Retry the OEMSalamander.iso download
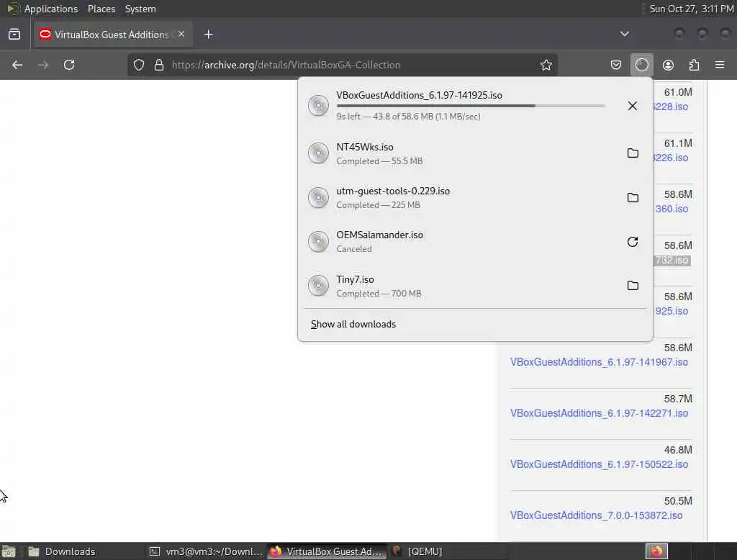Screen dimensions: 737x560 tap(633, 242)
